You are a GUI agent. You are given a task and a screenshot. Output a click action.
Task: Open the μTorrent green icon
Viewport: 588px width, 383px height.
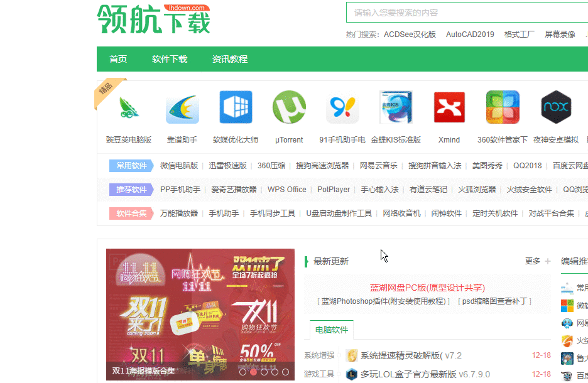(289, 107)
